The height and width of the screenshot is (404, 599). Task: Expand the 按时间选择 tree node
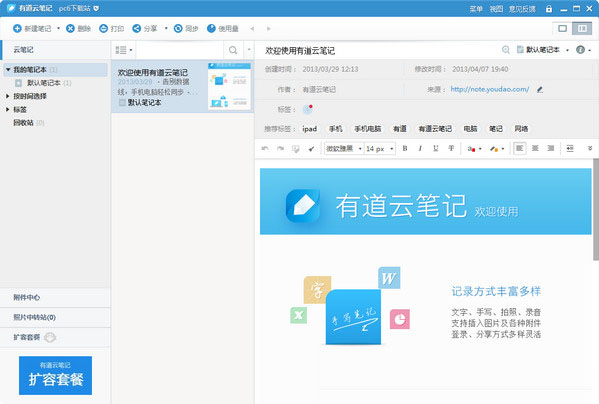pyautogui.click(x=8, y=96)
